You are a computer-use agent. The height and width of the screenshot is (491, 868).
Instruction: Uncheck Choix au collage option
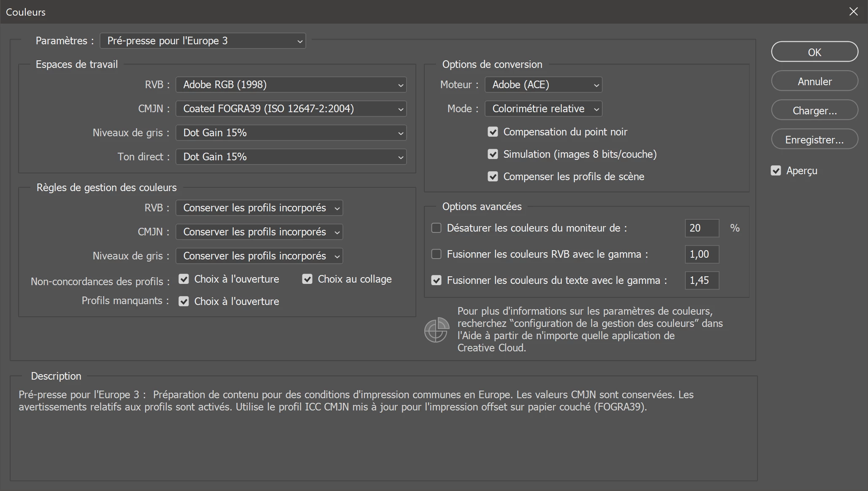point(307,279)
